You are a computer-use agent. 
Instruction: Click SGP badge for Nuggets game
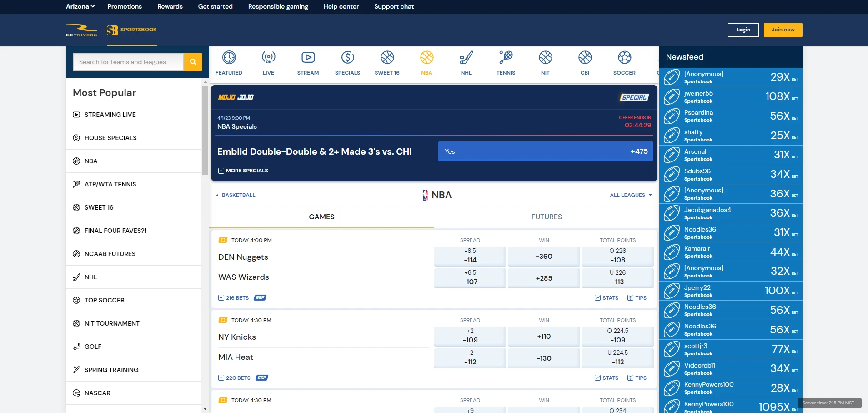[x=260, y=298]
